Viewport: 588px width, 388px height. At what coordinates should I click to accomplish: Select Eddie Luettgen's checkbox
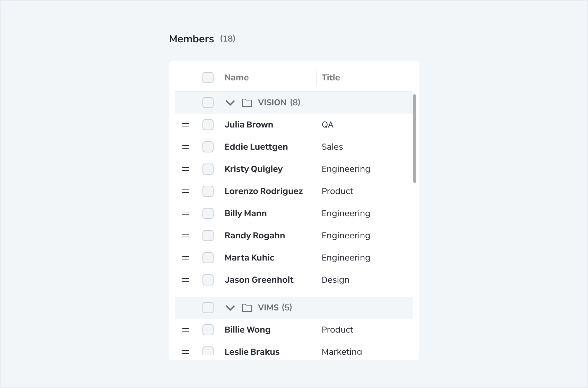click(x=208, y=147)
